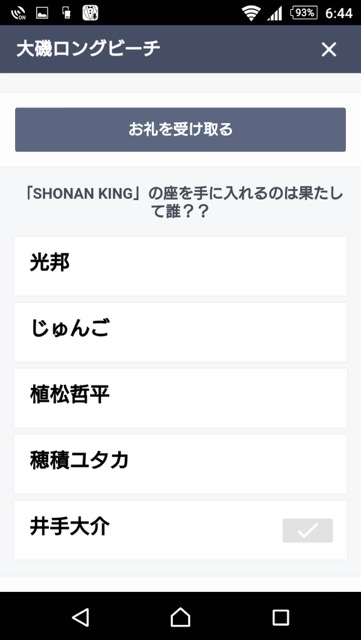Viewport: 361px width, 640px height.
Task: Toggle the checkmark next to 井手大介
Action: click(x=308, y=531)
